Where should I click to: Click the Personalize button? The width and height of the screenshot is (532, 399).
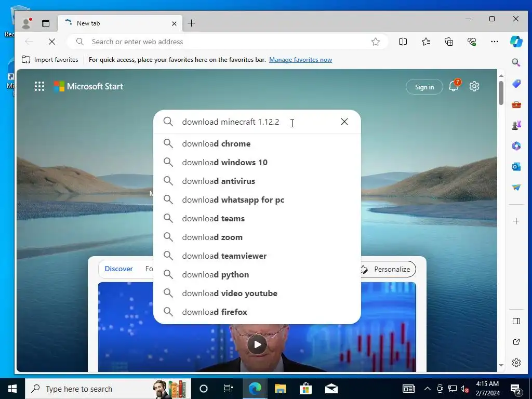tap(388, 269)
